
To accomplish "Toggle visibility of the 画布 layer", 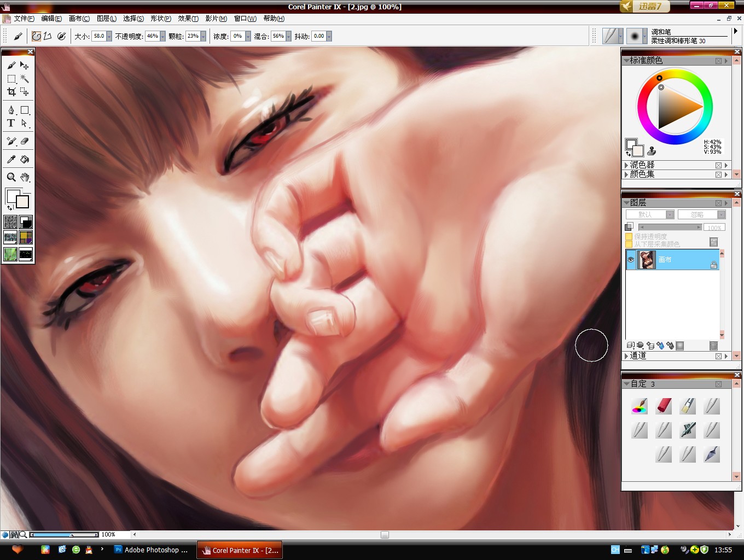I will pyautogui.click(x=631, y=260).
